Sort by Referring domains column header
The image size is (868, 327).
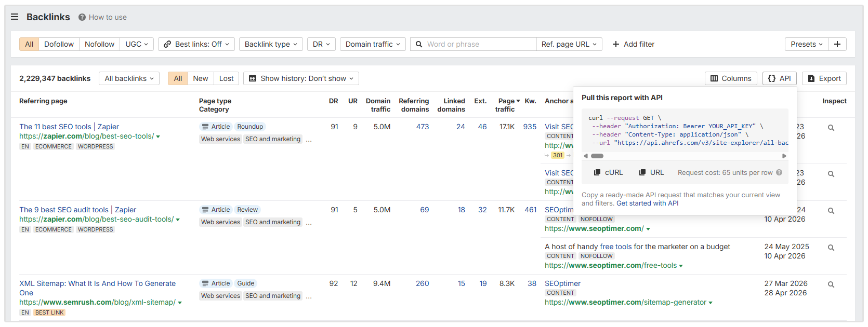(x=414, y=105)
